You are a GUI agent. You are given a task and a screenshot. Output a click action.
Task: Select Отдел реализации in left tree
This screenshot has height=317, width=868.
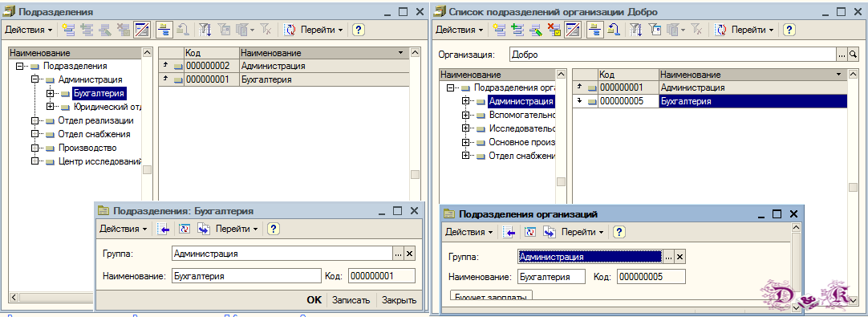click(x=95, y=120)
